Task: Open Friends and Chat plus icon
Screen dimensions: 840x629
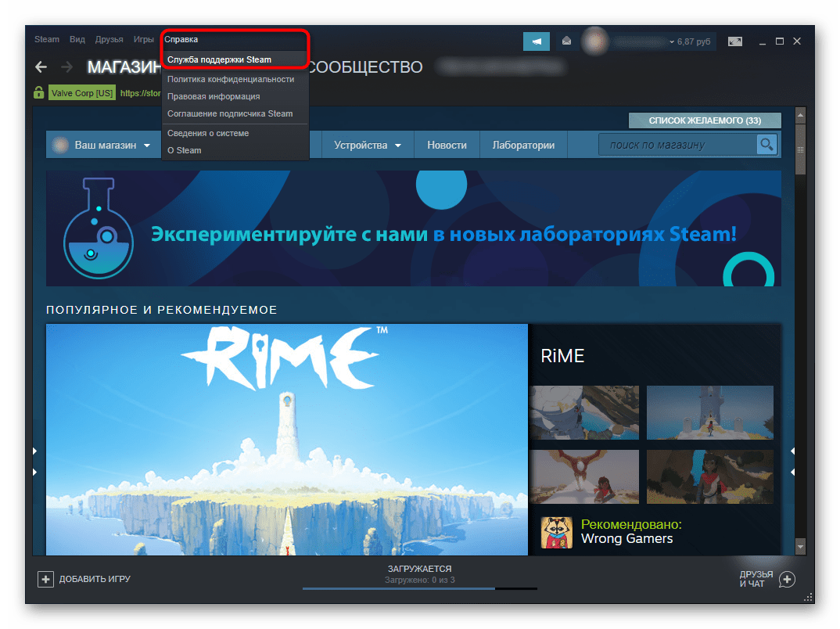Action: tap(787, 579)
